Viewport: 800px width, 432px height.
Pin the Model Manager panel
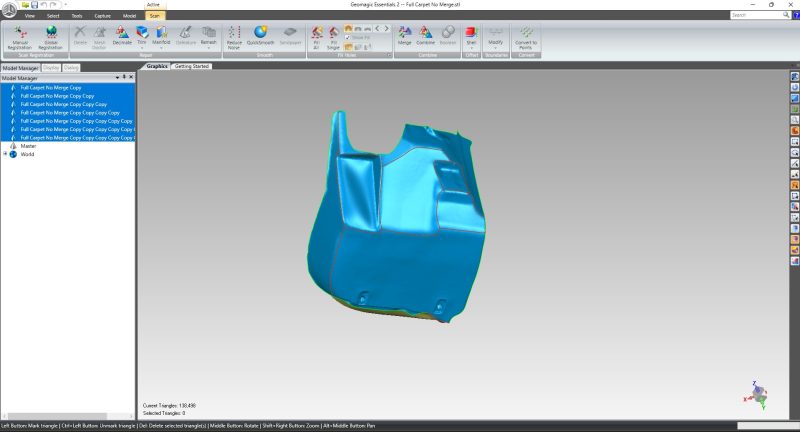124,77
